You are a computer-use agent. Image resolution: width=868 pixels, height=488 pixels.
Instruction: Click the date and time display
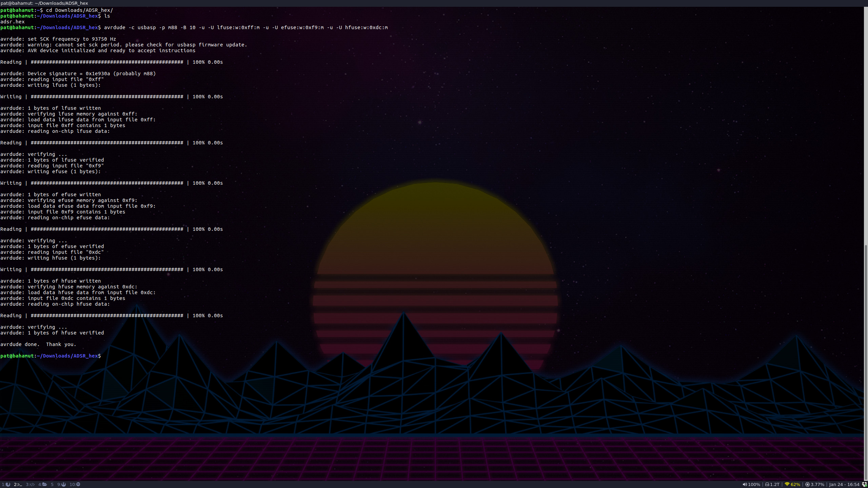(x=844, y=484)
